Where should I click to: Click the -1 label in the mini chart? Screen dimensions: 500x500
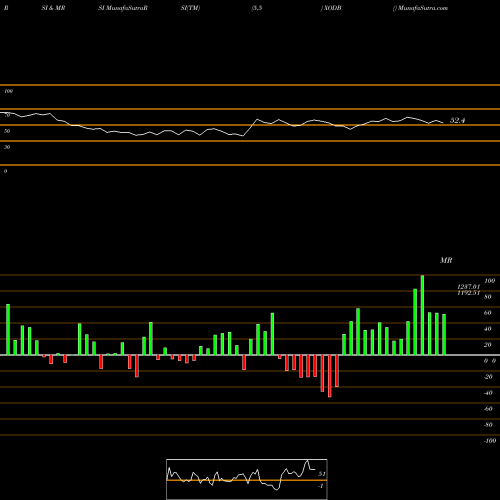pyautogui.click(x=321, y=486)
